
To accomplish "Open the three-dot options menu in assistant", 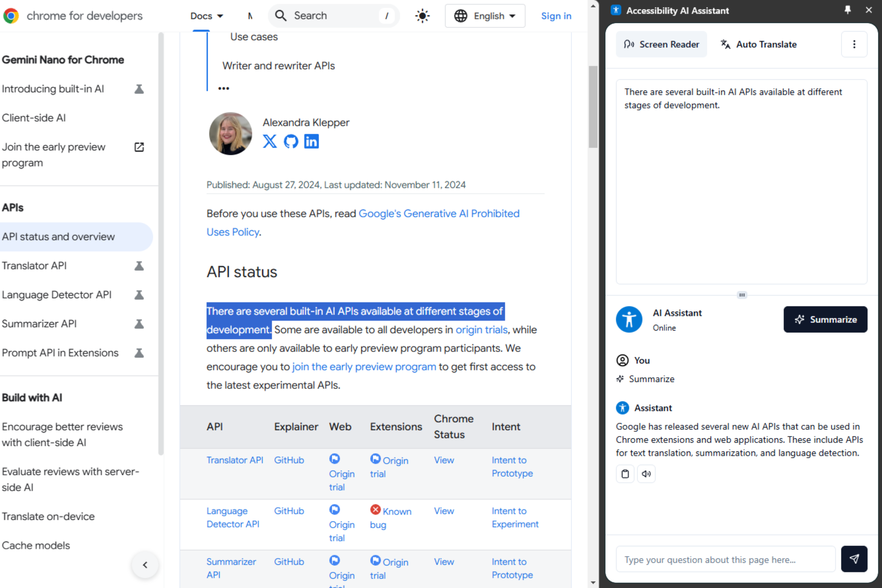I will 854,44.
